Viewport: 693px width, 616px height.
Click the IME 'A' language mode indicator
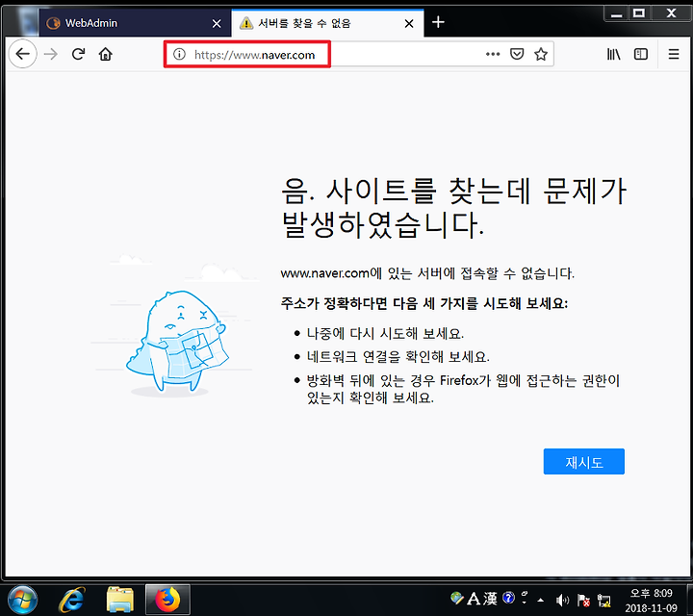point(474,599)
